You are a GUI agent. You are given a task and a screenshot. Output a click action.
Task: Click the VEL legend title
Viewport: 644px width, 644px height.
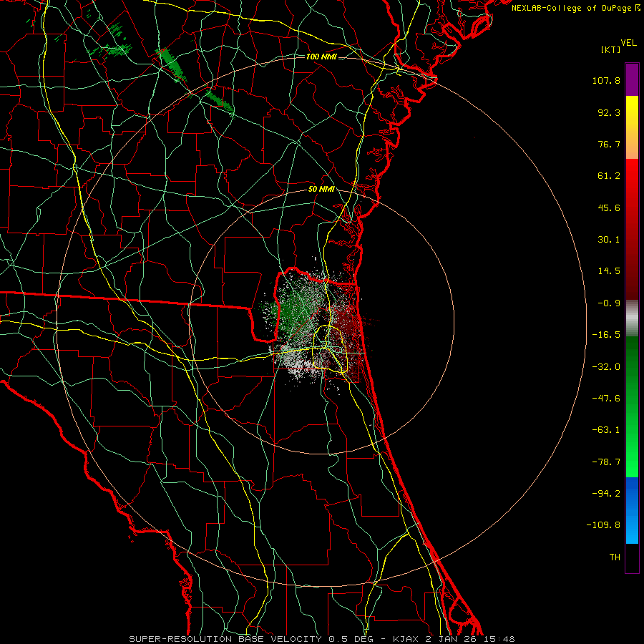pos(628,43)
